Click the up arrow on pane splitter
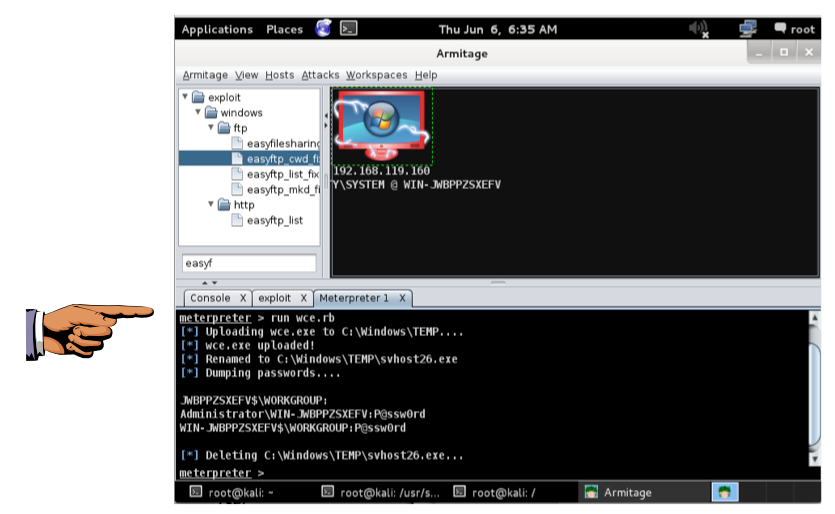 (x=204, y=283)
